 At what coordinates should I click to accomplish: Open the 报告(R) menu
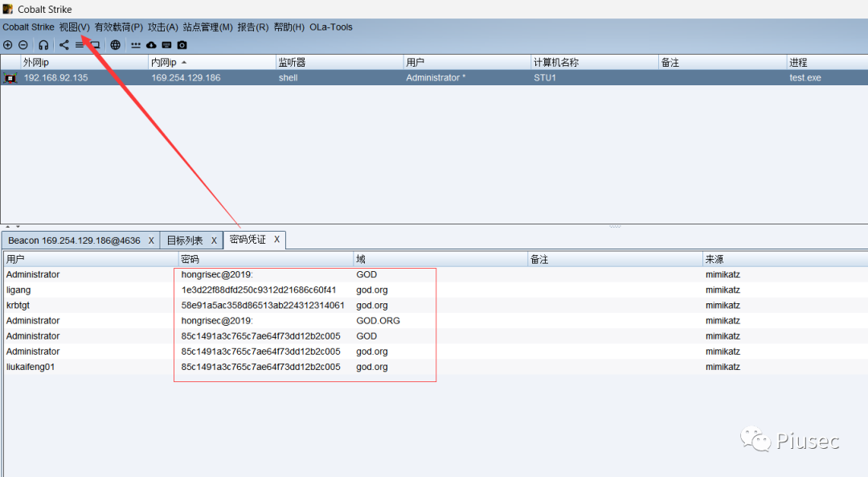pos(253,27)
